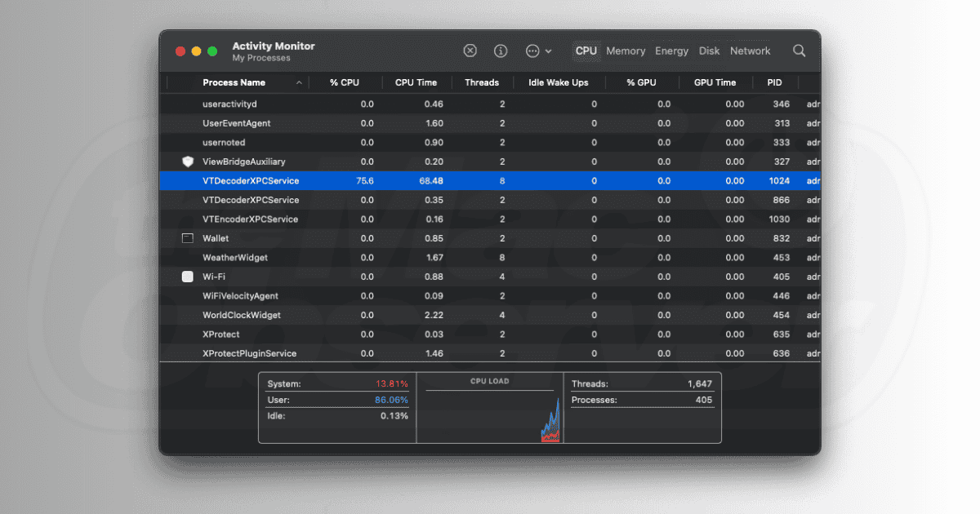The image size is (980, 514).
Task: Click the search magnifier icon
Action: tap(800, 51)
